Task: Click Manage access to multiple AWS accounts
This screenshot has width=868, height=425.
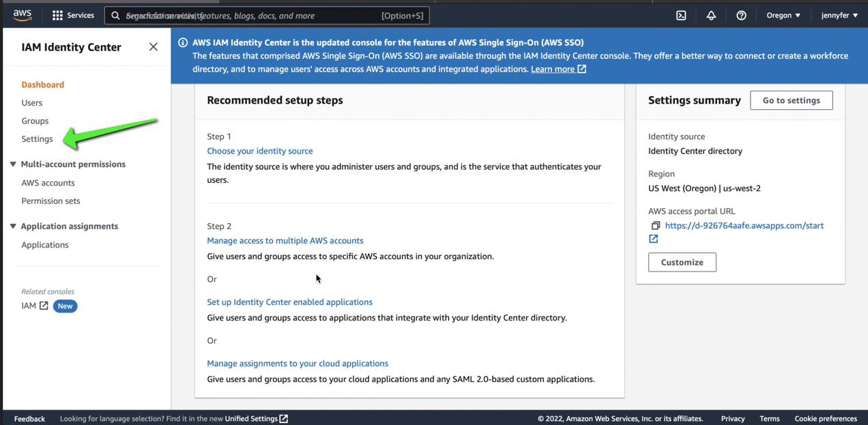Action: pos(285,241)
